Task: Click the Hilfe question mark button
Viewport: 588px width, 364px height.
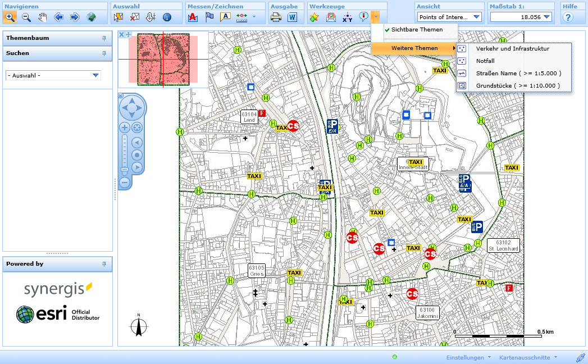Action: [x=567, y=17]
